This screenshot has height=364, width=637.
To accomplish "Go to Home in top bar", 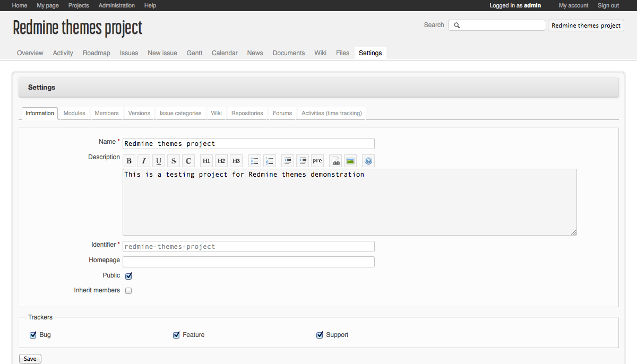I will pos(20,5).
